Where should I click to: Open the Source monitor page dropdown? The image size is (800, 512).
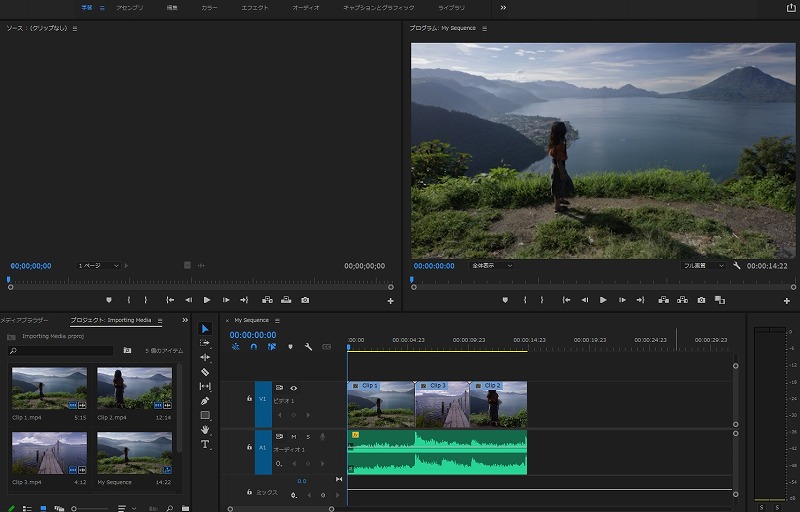click(98, 266)
